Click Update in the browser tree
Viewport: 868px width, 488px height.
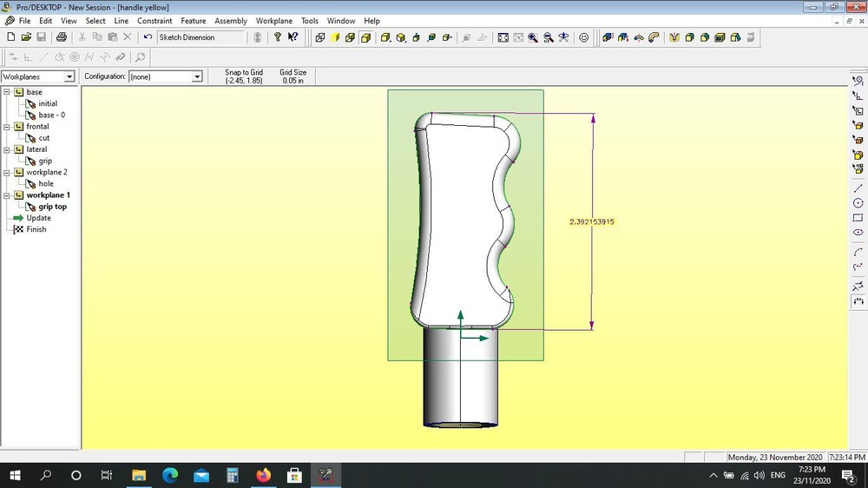[x=38, y=218]
